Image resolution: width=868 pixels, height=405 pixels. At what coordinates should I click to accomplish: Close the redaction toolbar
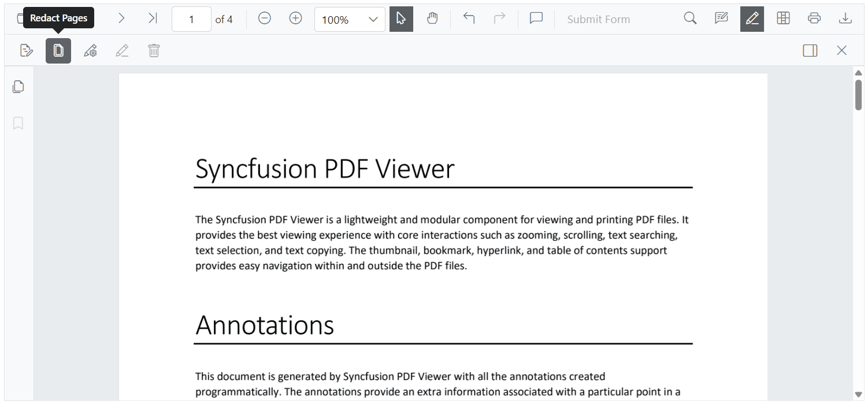pos(841,50)
